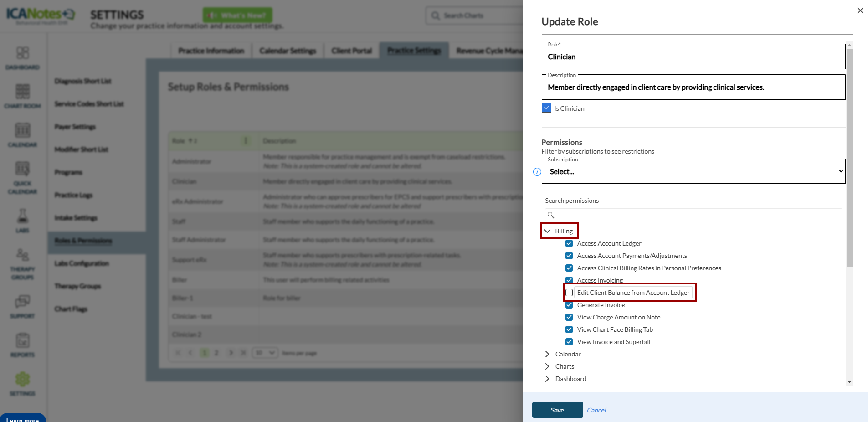Click the Cancel link
868x422 pixels.
596,410
